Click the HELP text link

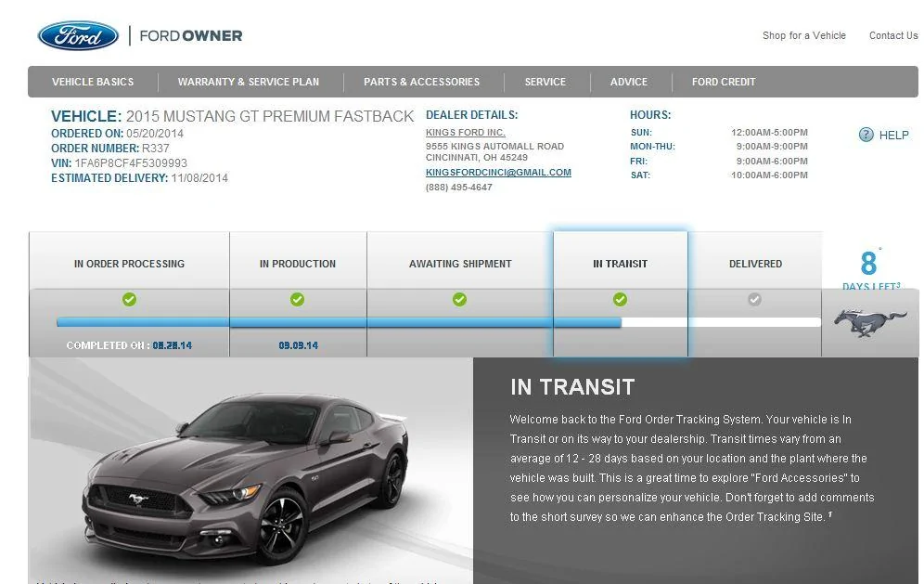tap(894, 135)
